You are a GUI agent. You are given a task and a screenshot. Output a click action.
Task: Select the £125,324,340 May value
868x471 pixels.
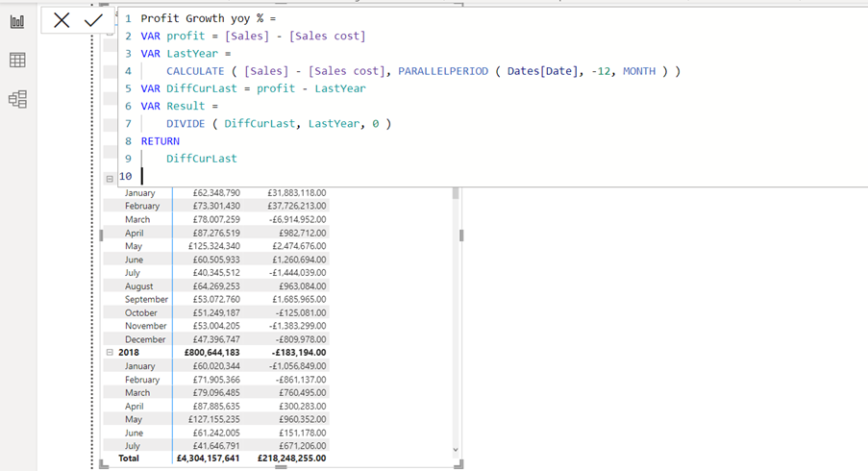(214, 246)
